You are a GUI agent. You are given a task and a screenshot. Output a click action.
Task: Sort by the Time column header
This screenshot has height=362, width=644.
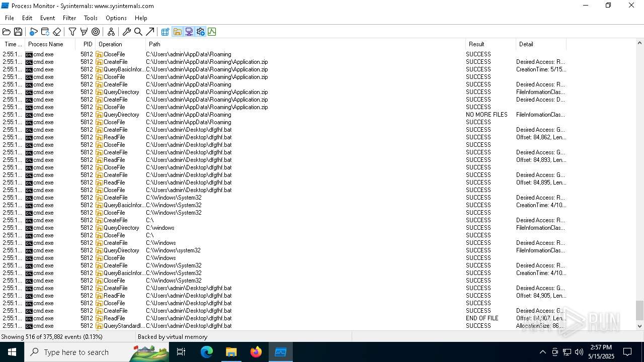click(x=13, y=44)
